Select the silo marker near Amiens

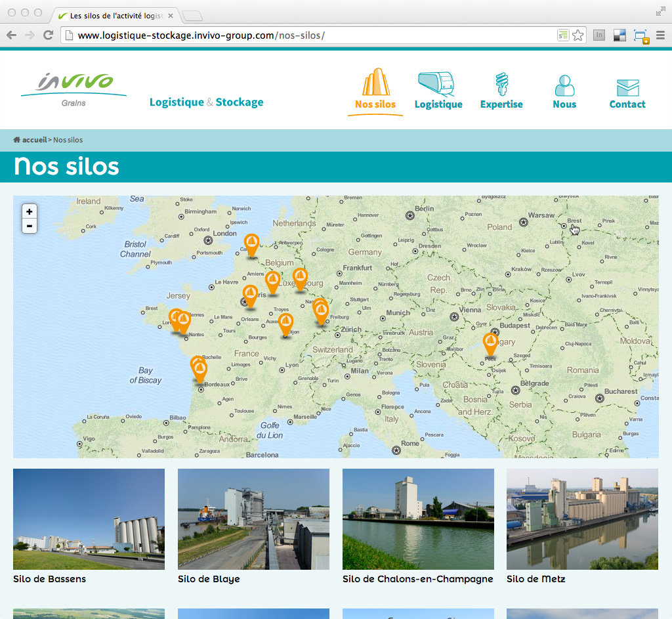point(272,282)
